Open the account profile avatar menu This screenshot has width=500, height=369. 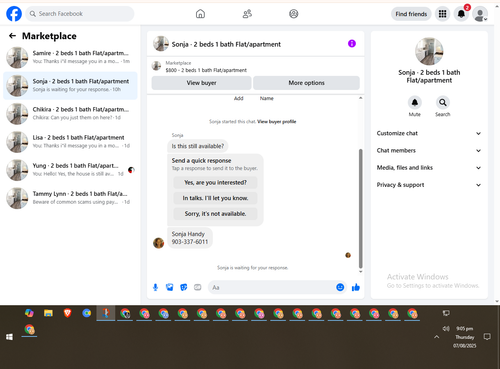click(480, 14)
